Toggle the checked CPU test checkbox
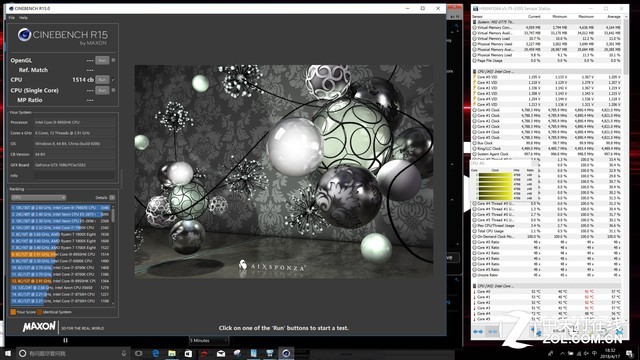The height and width of the screenshot is (360, 640). pyautogui.click(x=113, y=80)
